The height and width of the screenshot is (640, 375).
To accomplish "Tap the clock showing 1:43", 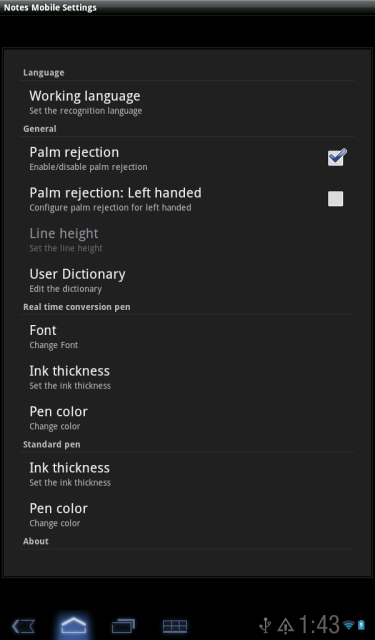I will click(x=319, y=624).
